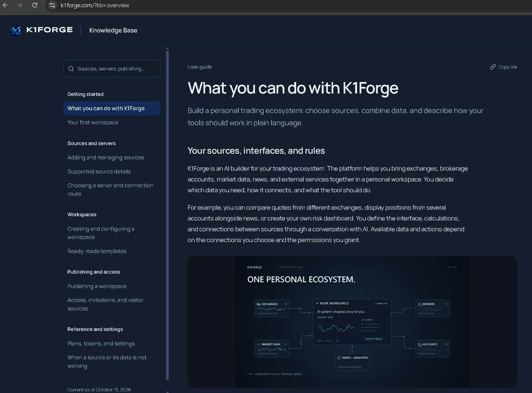Focus the Sources, servers, publishing search field
The height and width of the screenshot is (393, 532).
point(112,69)
